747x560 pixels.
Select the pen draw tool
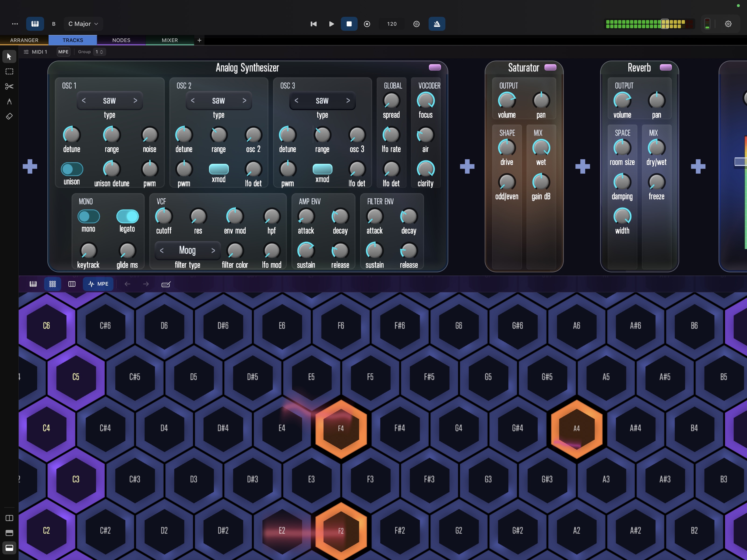click(x=9, y=101)
